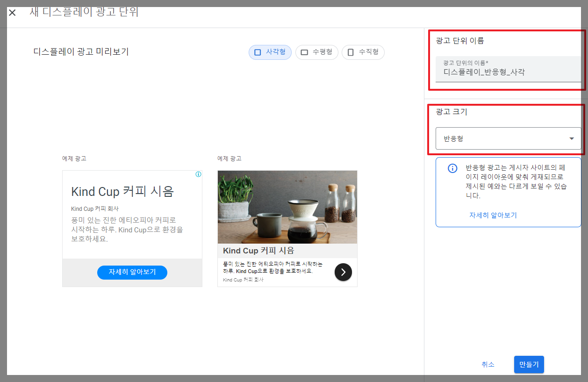Click the dropdown arrow beside 반응형

coord(571,138)
